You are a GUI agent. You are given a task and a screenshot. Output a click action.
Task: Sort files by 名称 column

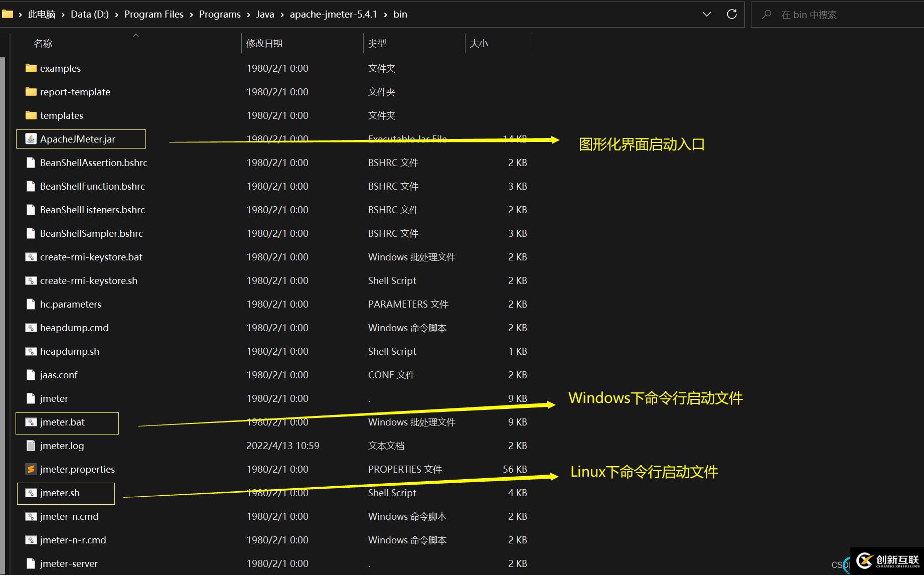pyautogui.click(x=43, y=43)
